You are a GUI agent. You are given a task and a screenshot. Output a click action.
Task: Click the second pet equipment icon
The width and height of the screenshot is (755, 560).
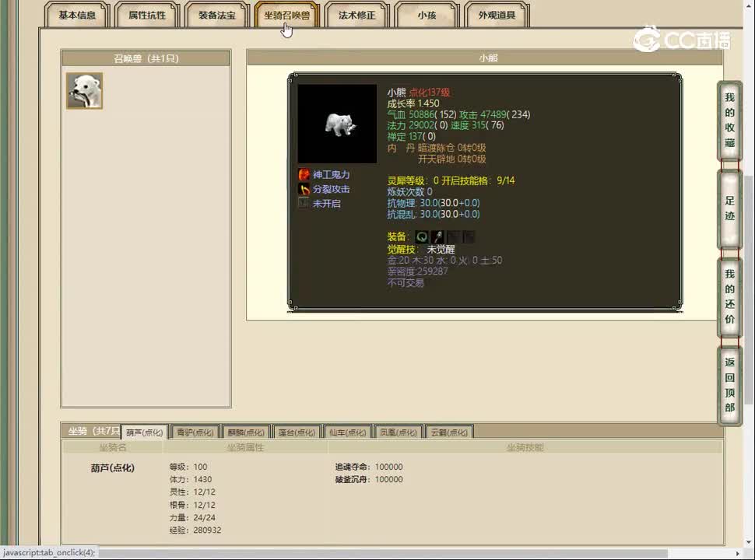[x=437, y=236]
